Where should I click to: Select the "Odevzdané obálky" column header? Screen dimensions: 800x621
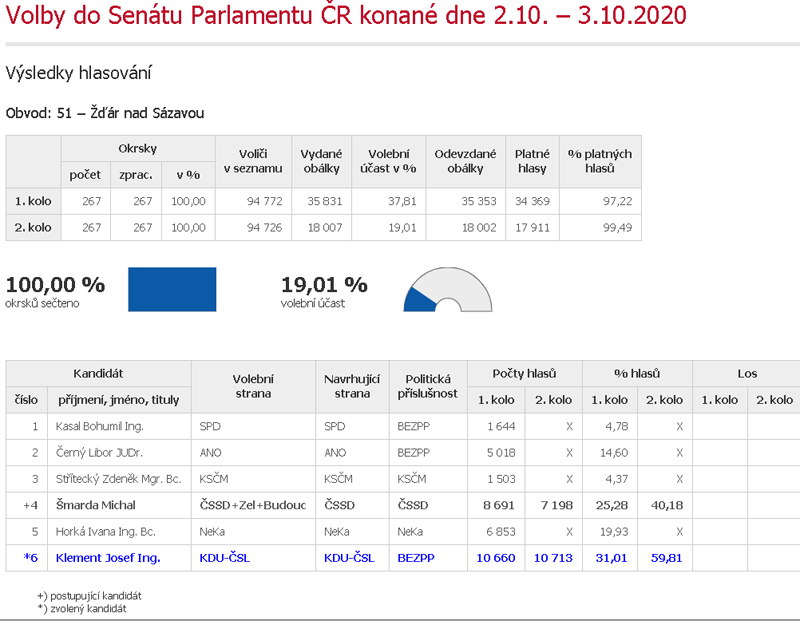tap(465, 161)
